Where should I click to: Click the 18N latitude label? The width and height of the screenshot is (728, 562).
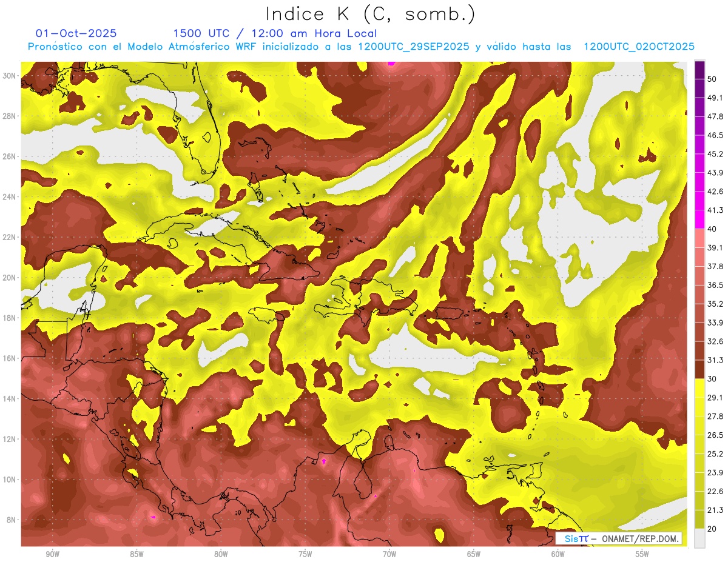(x=9, y=318)
